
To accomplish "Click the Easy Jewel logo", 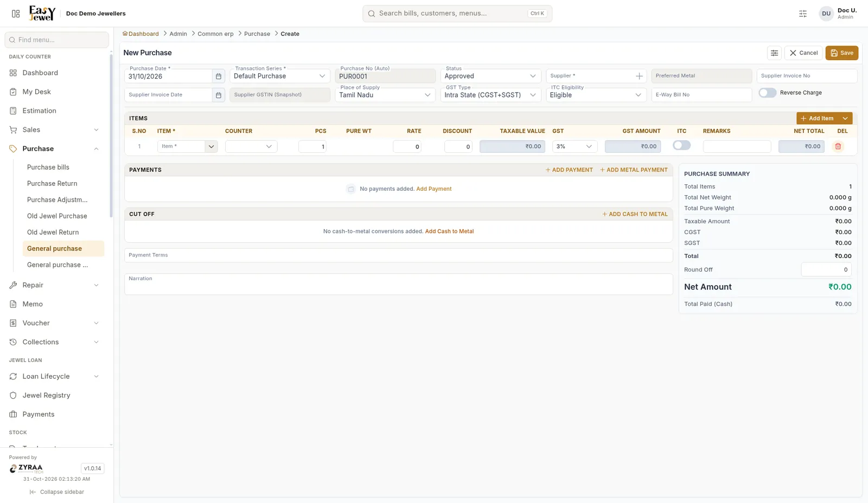I will click(x=42, y=13).
